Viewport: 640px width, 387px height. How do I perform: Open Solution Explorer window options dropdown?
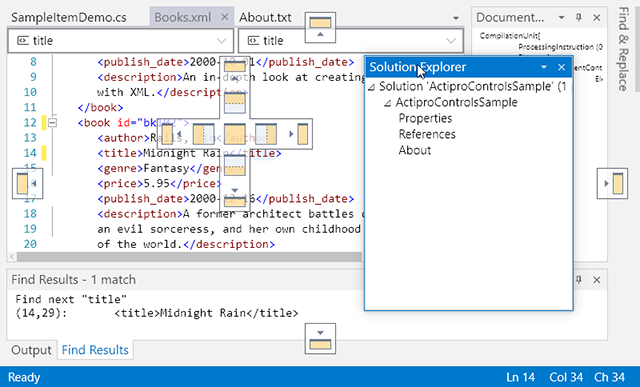click(x=544, y=67)
